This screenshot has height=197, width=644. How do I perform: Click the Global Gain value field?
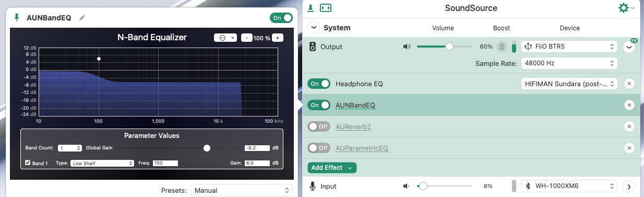pyautogui.click(x=257, y=148)
